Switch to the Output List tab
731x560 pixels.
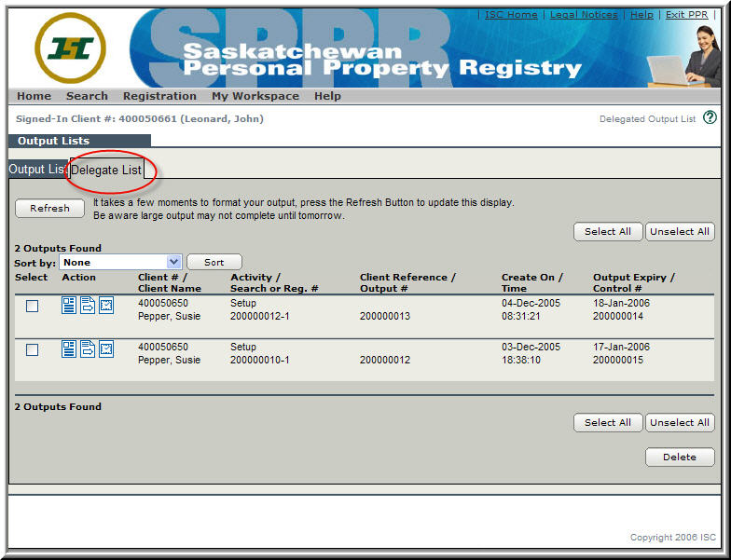click(38, 170)
